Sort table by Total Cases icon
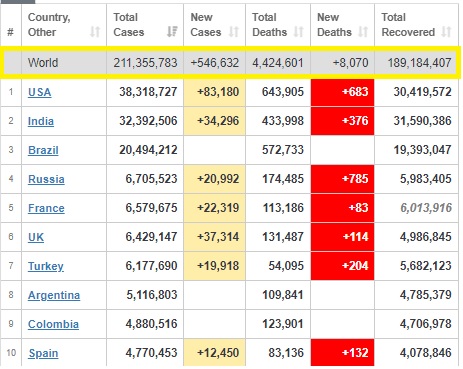463x369 pixels. pyautogui.click(x=172, y=32)
